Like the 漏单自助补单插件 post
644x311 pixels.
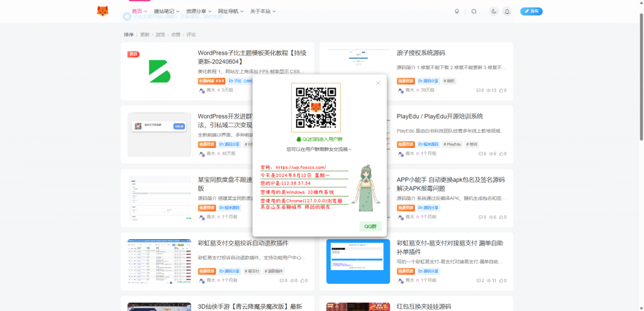click(x=501, y=280)
